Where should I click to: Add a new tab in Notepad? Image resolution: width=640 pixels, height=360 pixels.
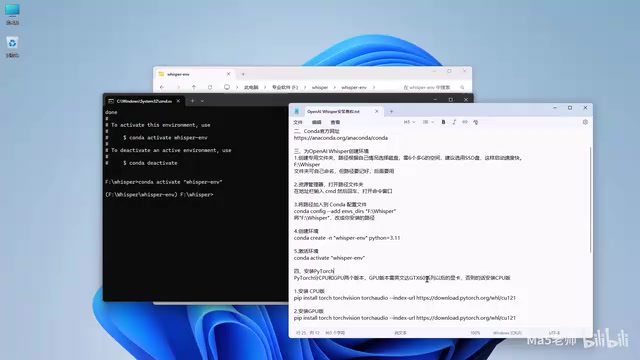[391, 111]
